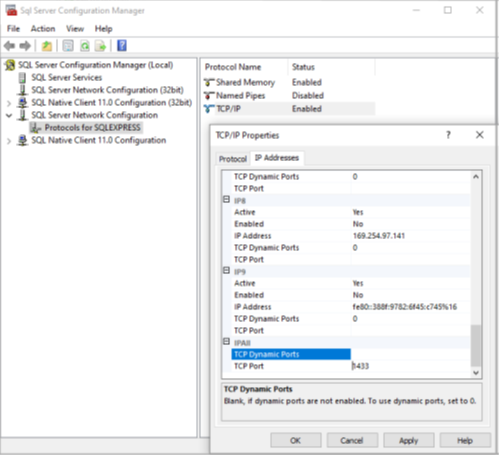The image size is (499, 455).
Task: Expand the SQL Native Client 11.0 Configuration node
Action: pyautogui.click(x=9, y=141)
